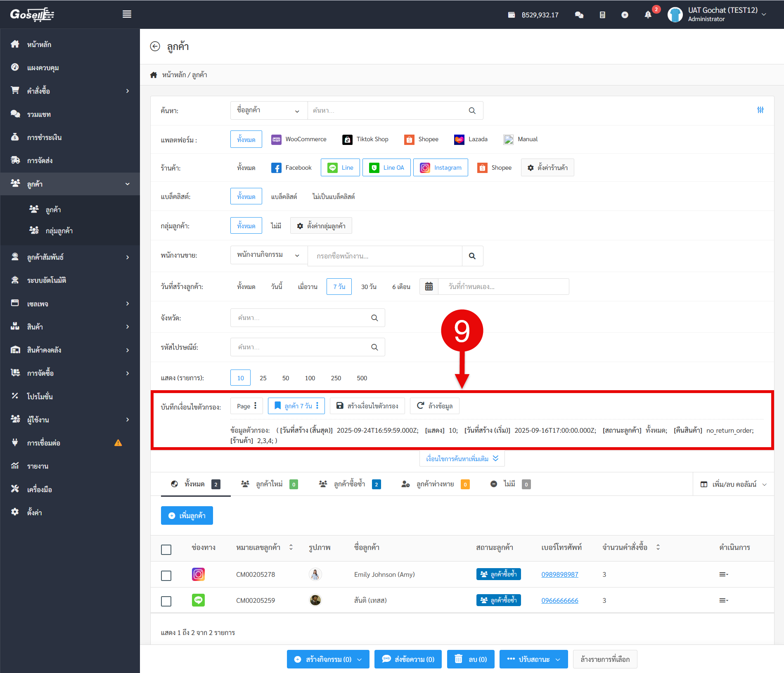Select the Instagram store filter

[441, 168]
